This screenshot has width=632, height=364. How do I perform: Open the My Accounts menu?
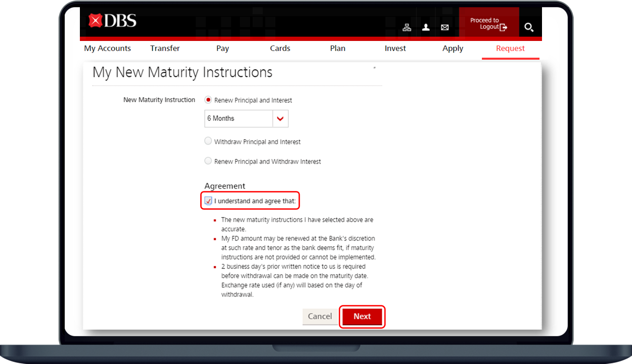107,49
